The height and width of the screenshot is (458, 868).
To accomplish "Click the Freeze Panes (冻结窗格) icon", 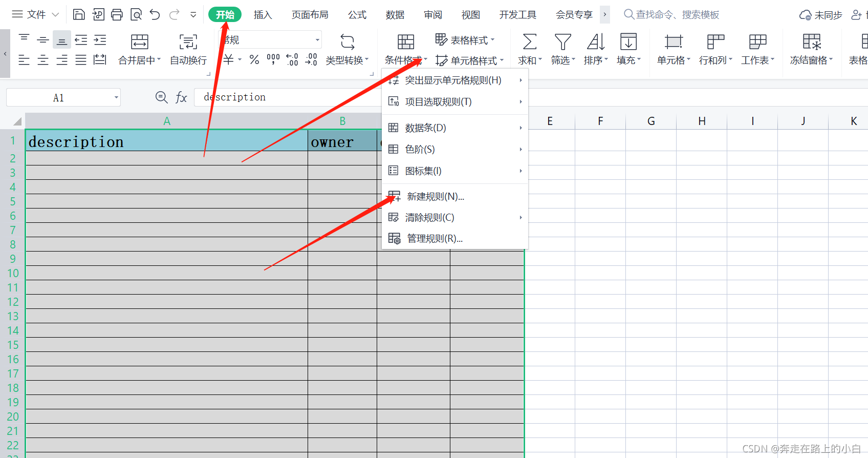I will 812,41.
